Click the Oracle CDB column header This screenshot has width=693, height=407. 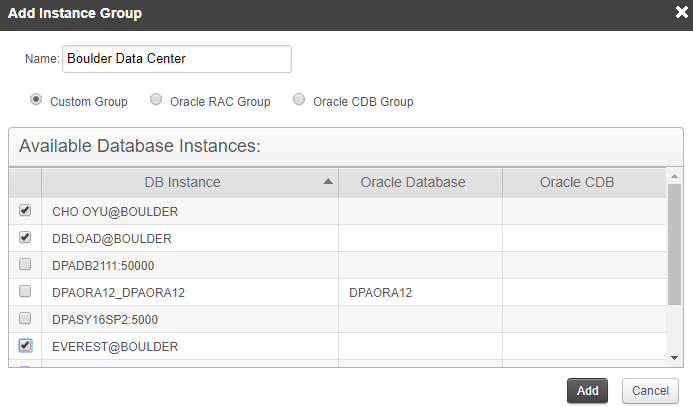(x=577, y=182)
